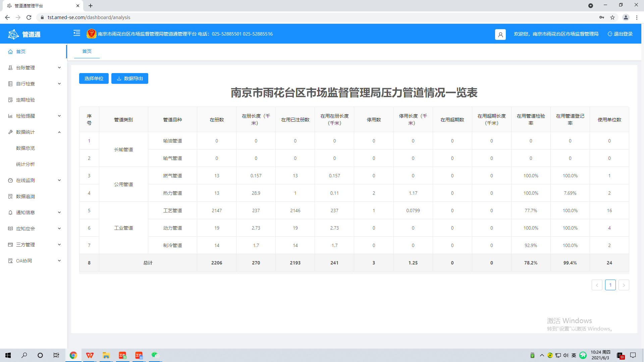Collapse the 数据统计 menu chevron
Screen dimensions: 644x362
(59, 132)
